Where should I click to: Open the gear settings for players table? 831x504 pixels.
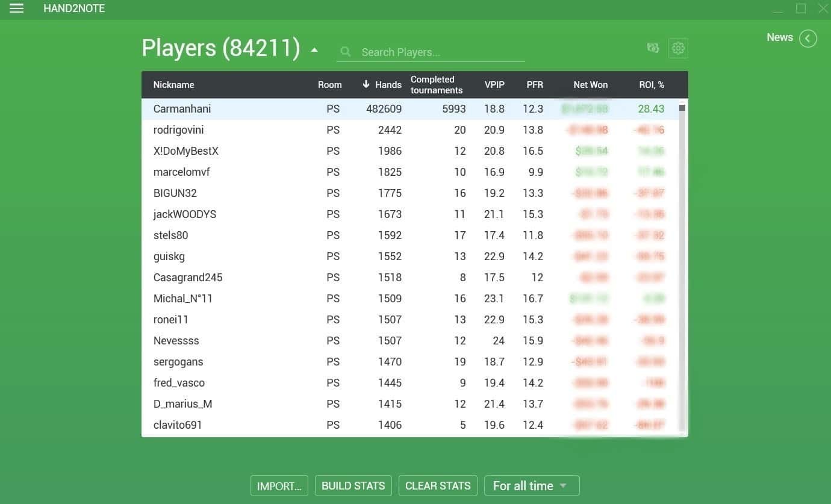tap(678, 48)
